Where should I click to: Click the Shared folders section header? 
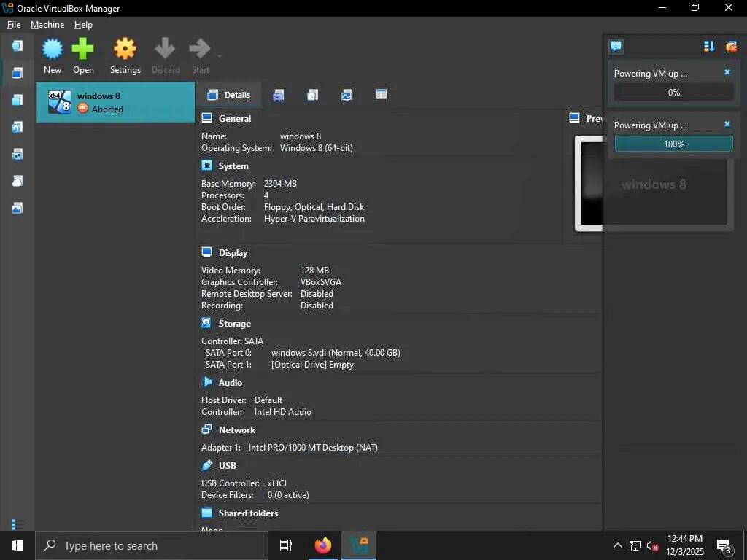point(248,513)
